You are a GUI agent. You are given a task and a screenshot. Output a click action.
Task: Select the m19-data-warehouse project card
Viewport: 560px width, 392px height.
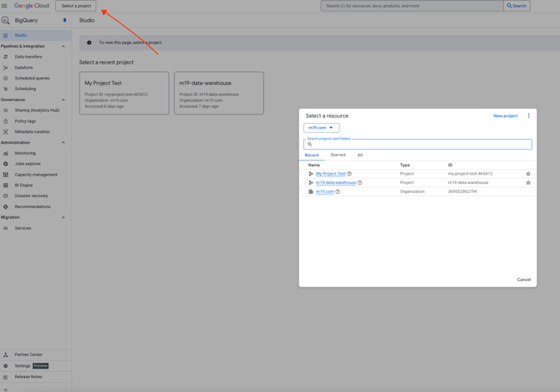tap(219, 93)
